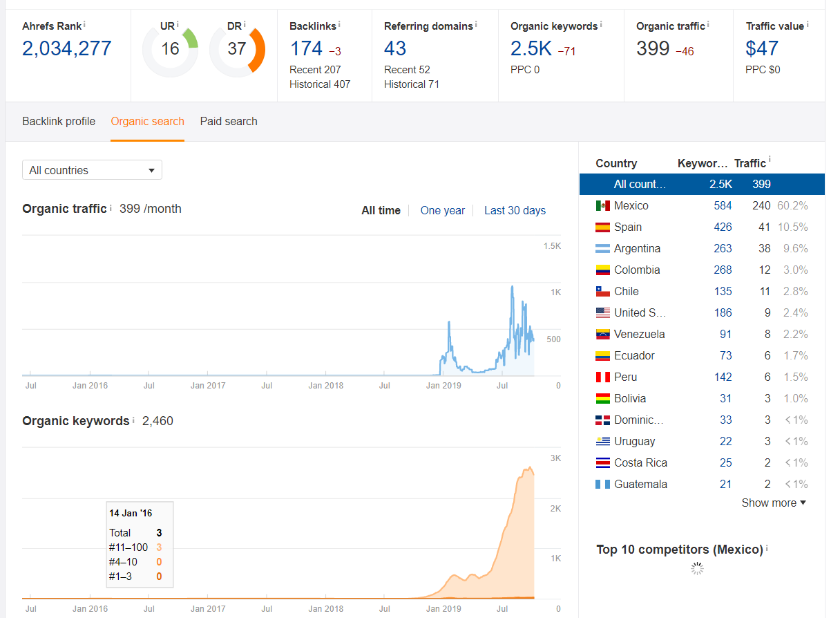Click the Argentina flag icon
840x618 pixels.
click(x=602, y=249)
